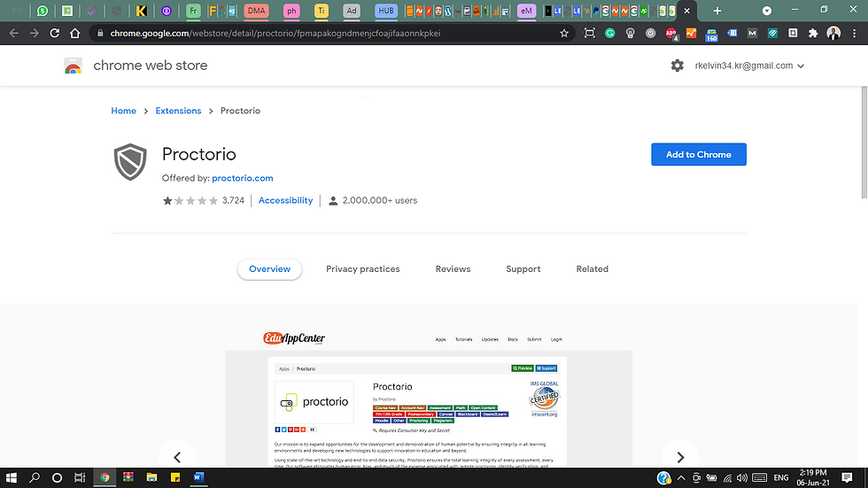
Task: Click the page vertical scrollbar
Action: tap(864, 143)
